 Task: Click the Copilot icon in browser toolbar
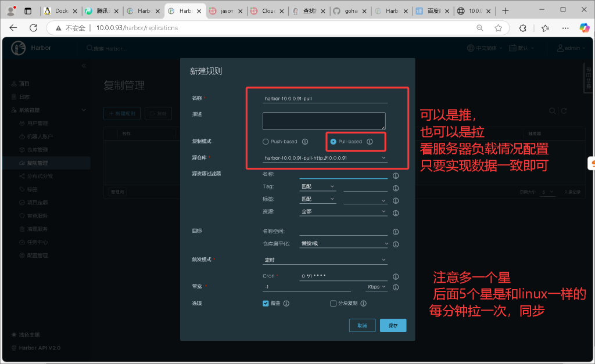(x=584, y=27)
